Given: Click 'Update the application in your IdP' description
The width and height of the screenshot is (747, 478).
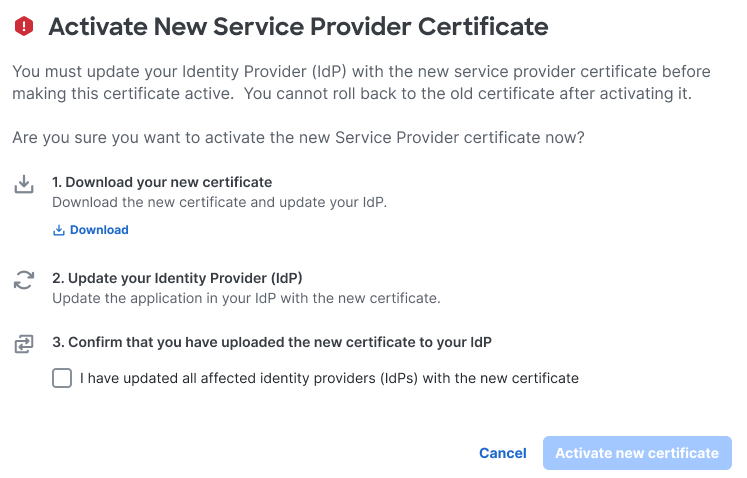Looking at the screenshot, I should (246, 298).
